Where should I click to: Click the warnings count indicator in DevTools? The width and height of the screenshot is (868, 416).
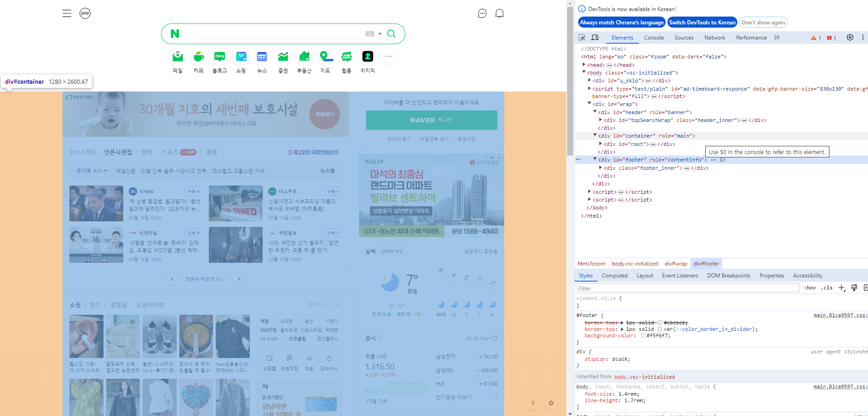tap(816, 38)
